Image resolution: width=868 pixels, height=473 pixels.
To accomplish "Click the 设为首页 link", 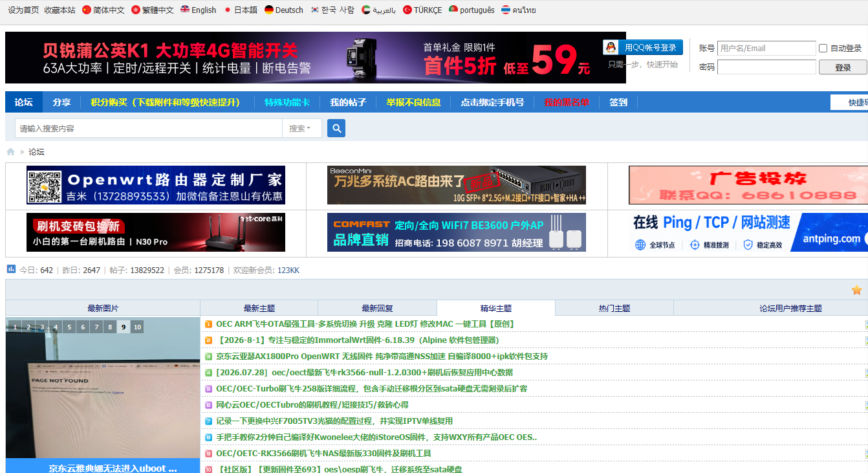I will (x=23, y=10).
